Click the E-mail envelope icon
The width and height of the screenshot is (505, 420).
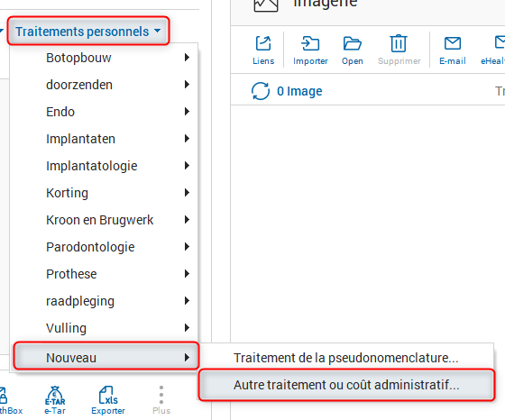coord(453,43)
